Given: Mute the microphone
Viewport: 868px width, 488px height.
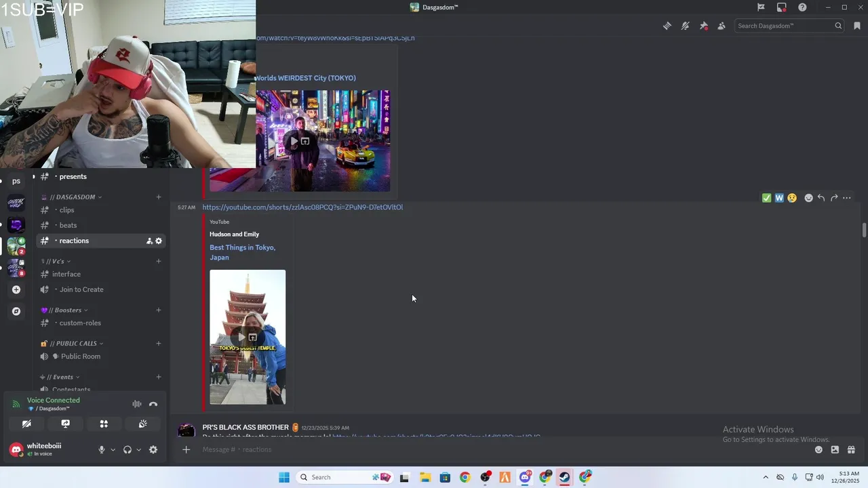Looking at the screenshot, I should (102, 449).
